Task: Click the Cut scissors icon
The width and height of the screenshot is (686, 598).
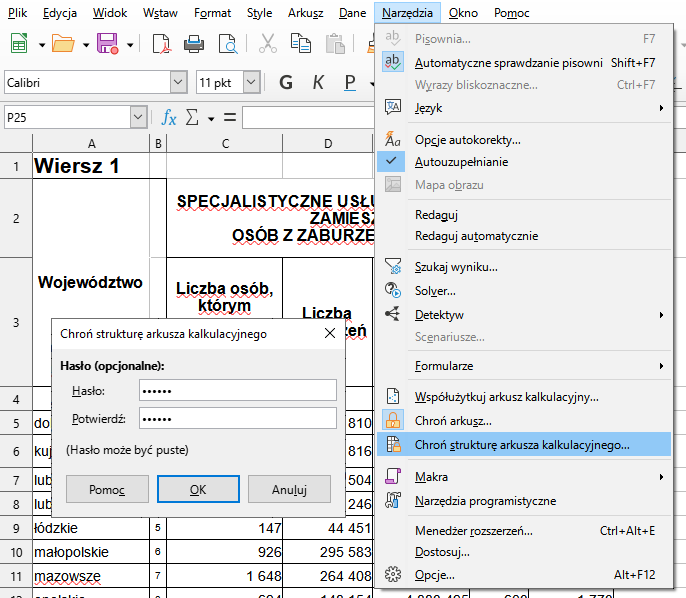Action: 268,44
